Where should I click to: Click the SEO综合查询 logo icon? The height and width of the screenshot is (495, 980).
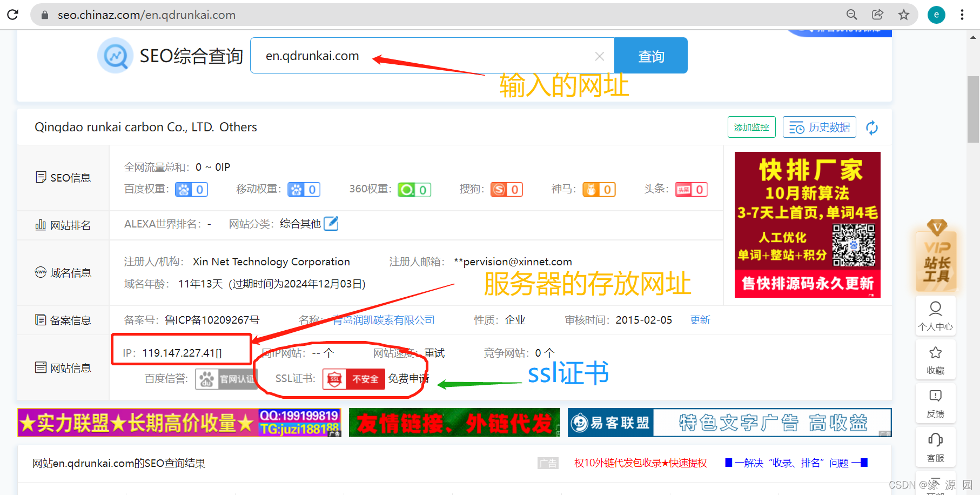(x=116, y=56)
